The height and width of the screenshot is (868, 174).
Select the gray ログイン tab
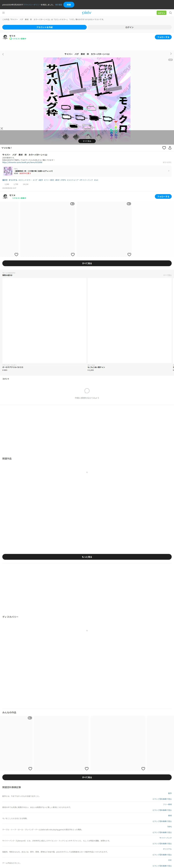[x=129, y=27]
